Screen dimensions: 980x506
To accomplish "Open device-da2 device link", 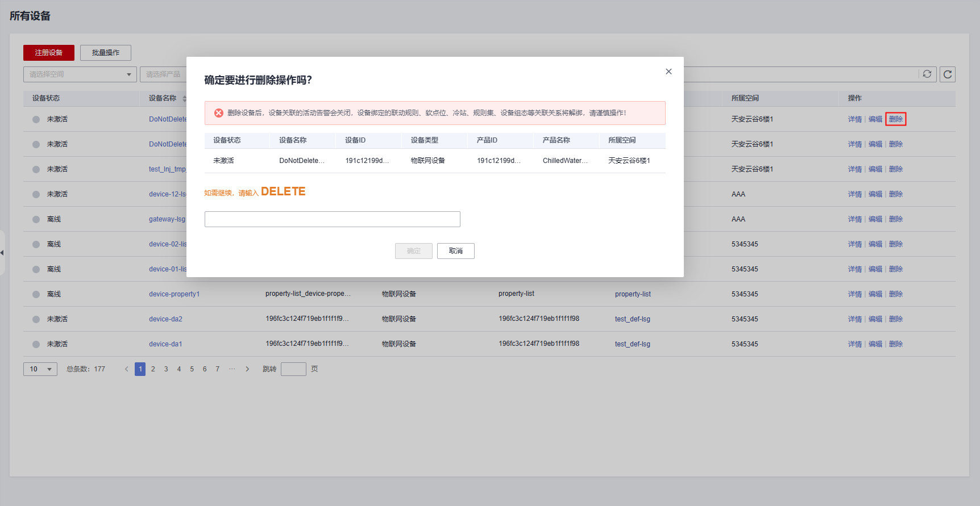I will pos(166,319).
